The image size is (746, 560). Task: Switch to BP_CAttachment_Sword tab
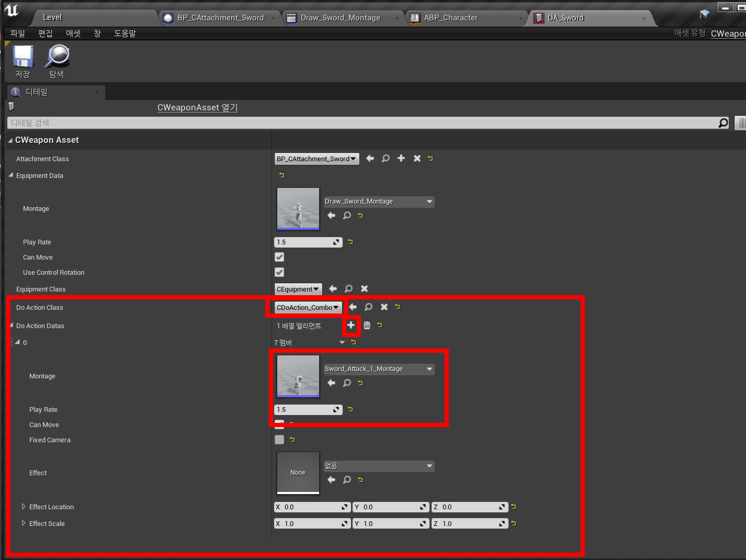(x=220, y=18)
